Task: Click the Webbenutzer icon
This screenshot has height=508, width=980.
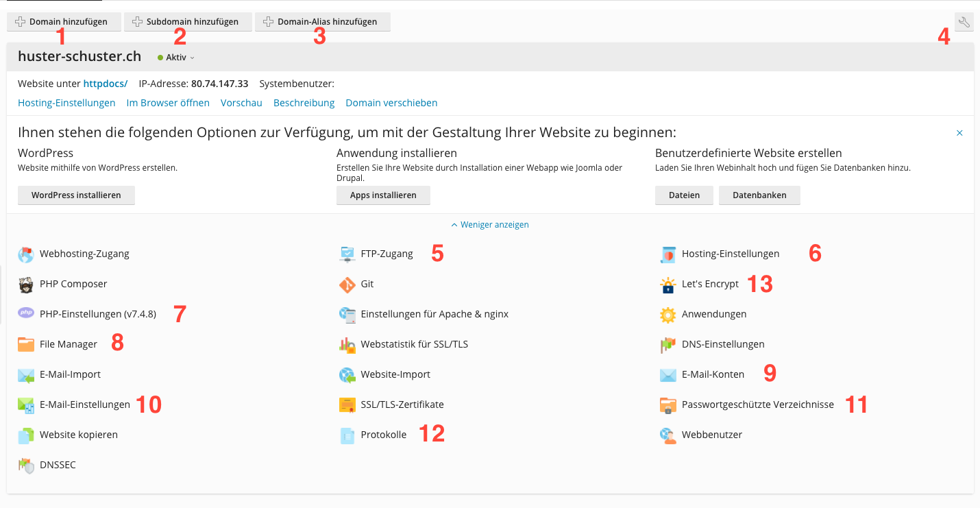Action: coord(667,435)
